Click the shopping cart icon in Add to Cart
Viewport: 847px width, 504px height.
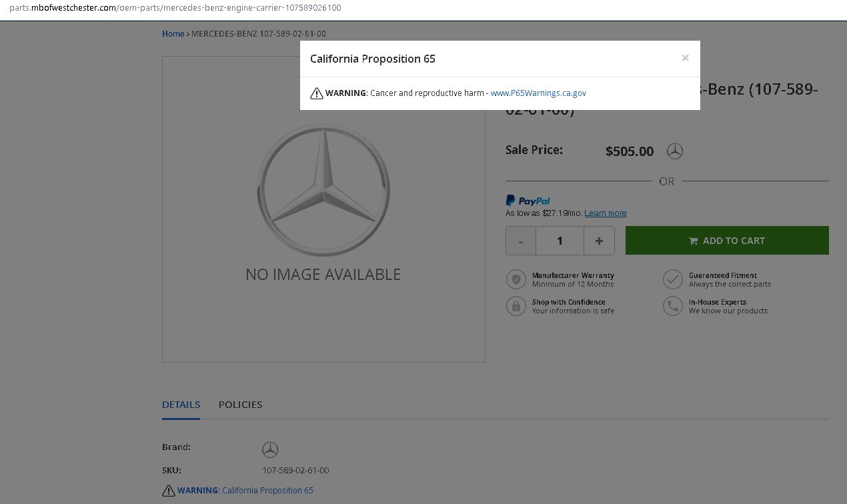(x=694, y=241)
